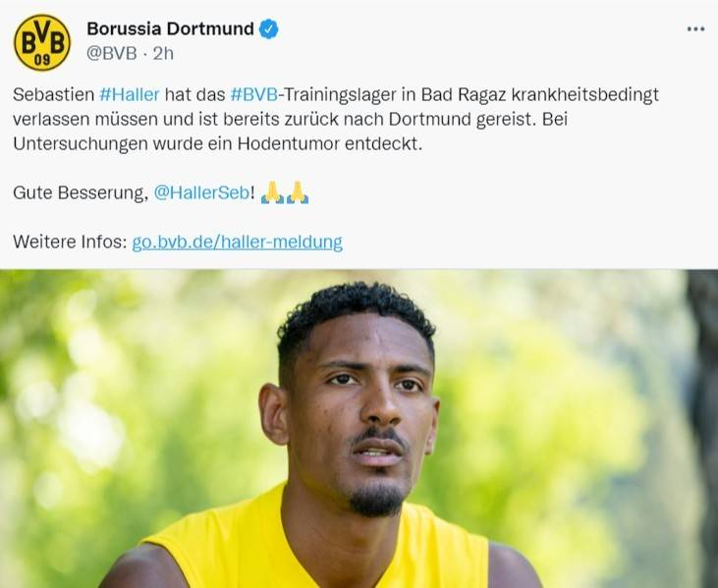Open the Borussia Dortmund profile name

[170, 28]
